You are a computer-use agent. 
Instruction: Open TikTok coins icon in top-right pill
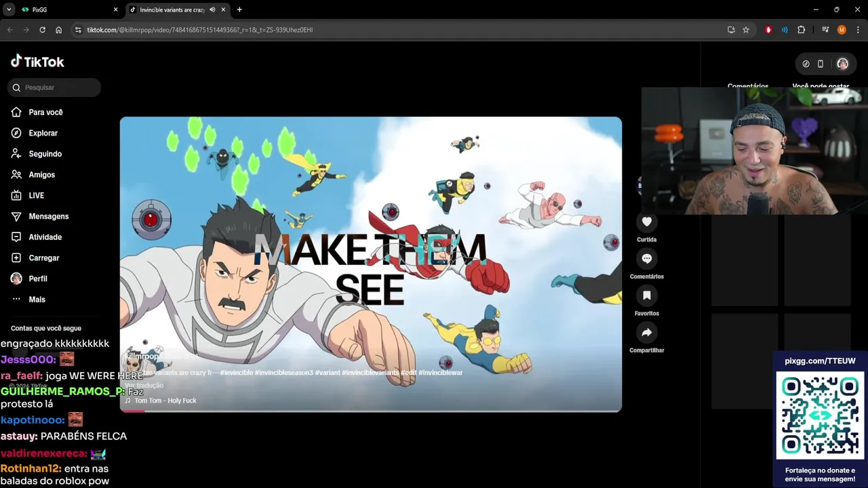[x=806, y=64]
